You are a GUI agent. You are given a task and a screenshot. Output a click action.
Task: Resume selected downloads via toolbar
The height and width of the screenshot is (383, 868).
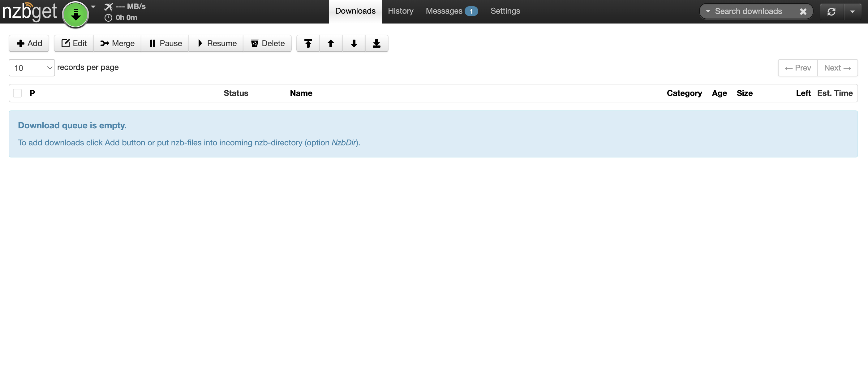point(216,43)
